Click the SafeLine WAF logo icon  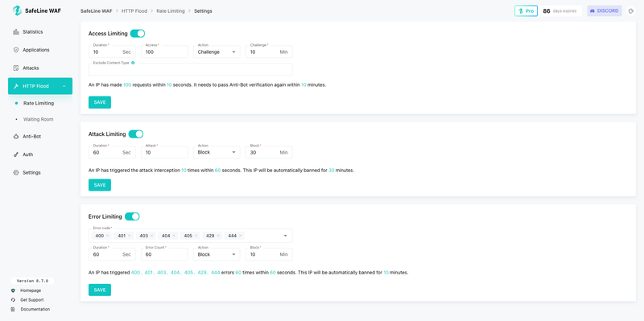click(17, 10)
